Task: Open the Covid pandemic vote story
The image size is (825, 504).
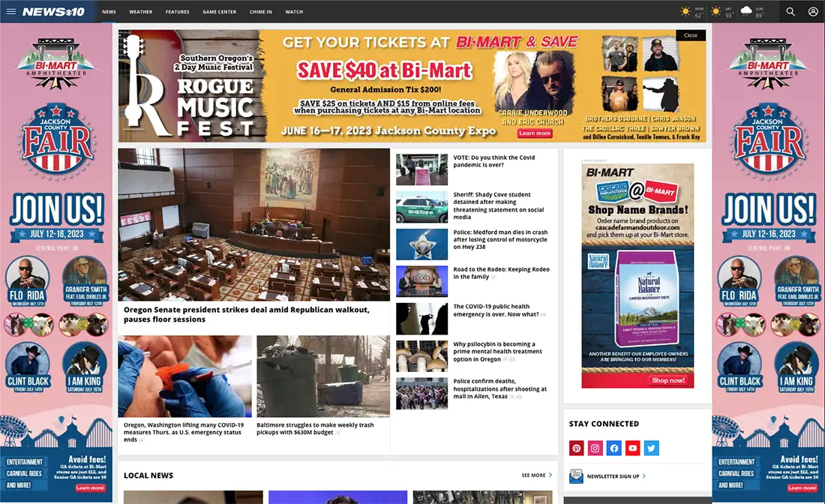Action: tap(494, 161)
